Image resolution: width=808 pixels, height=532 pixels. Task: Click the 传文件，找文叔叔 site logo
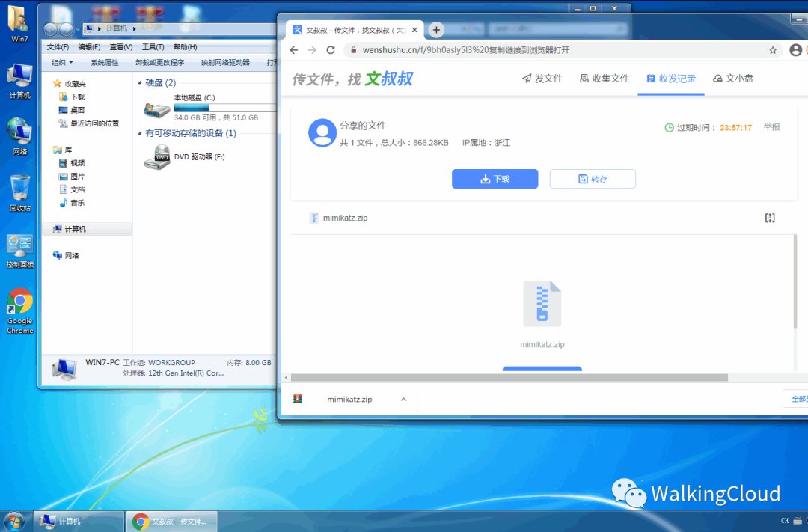tap(353, 79)
